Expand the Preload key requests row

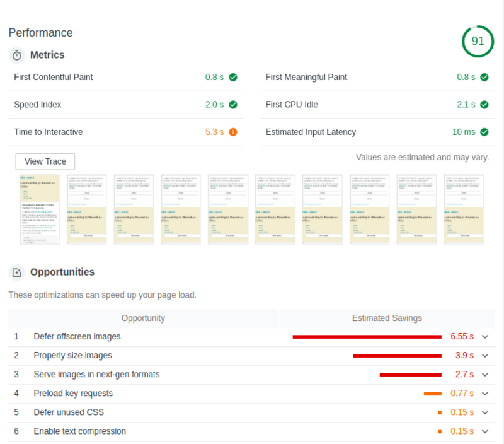(485, 394)
